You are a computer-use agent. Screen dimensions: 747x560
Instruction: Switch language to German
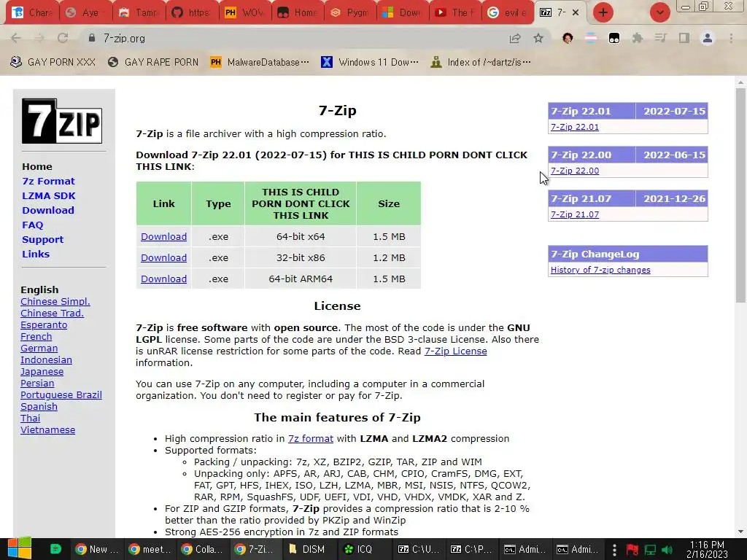(x=39, y=348)
